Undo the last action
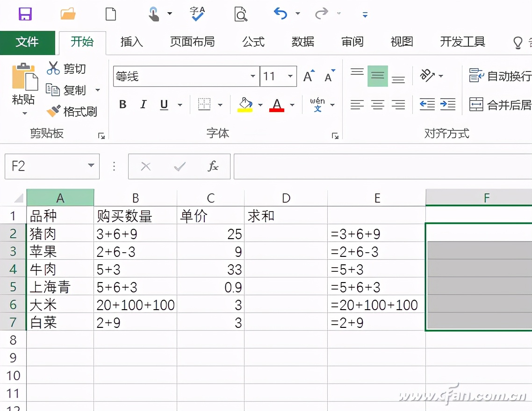Image resolution: width=532 pixels, height=411 pixels. coord(280,14)
